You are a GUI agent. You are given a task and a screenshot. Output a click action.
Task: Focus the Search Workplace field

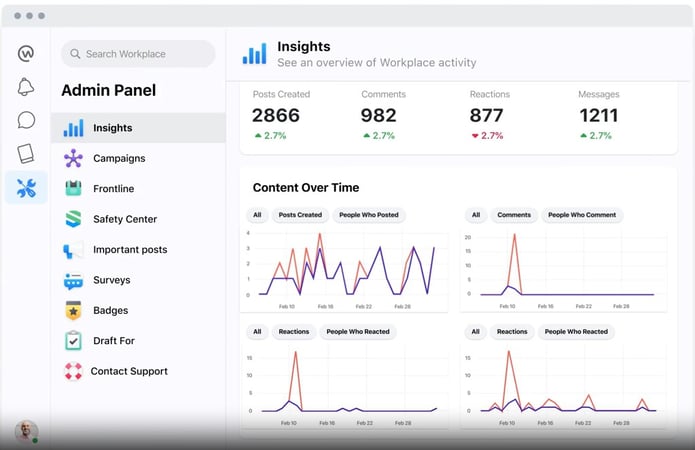tap(138, 54)
